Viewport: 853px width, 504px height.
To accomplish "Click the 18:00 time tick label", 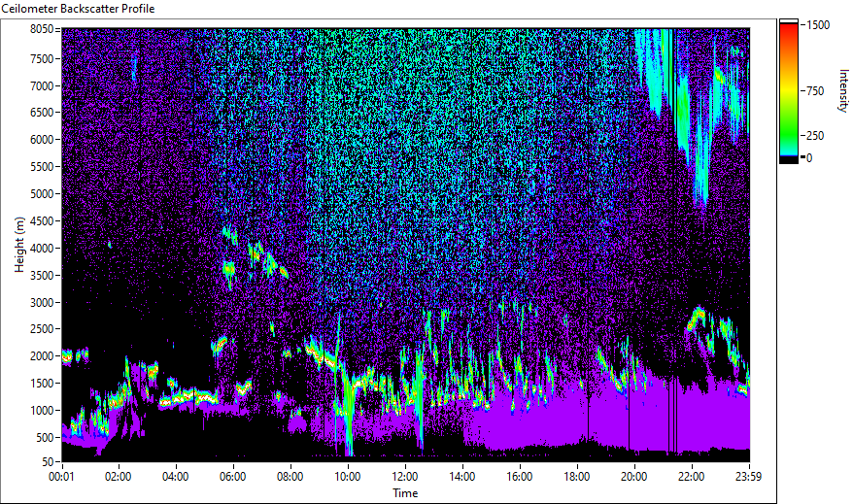I will pos(577,477).
